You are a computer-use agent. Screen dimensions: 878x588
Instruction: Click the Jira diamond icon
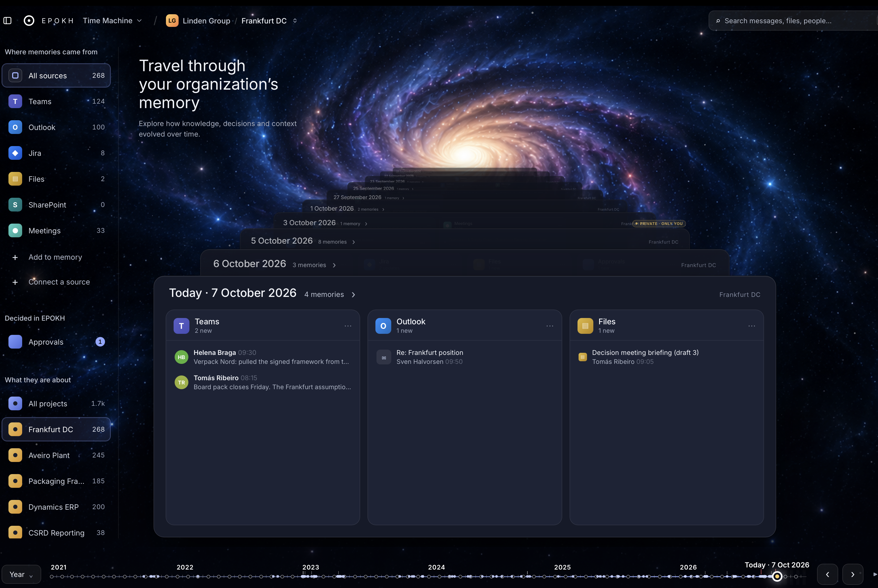pyautogui.click(x=15, y=153)
